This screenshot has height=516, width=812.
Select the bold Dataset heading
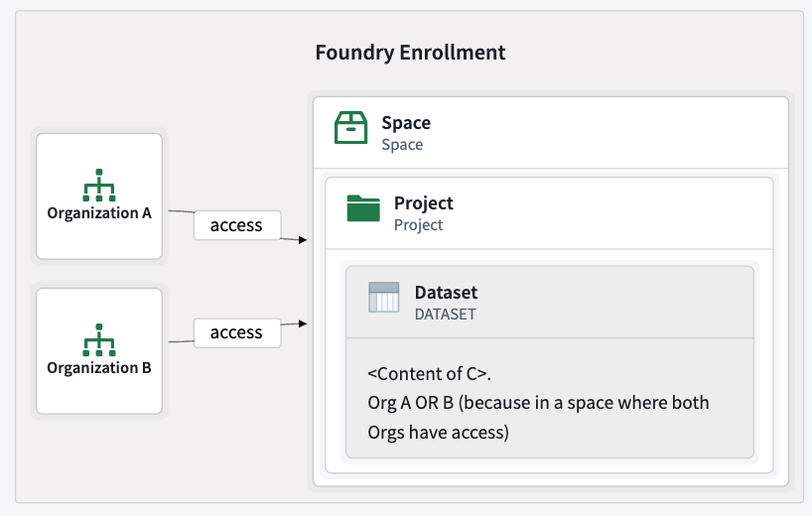click(446, 292)
